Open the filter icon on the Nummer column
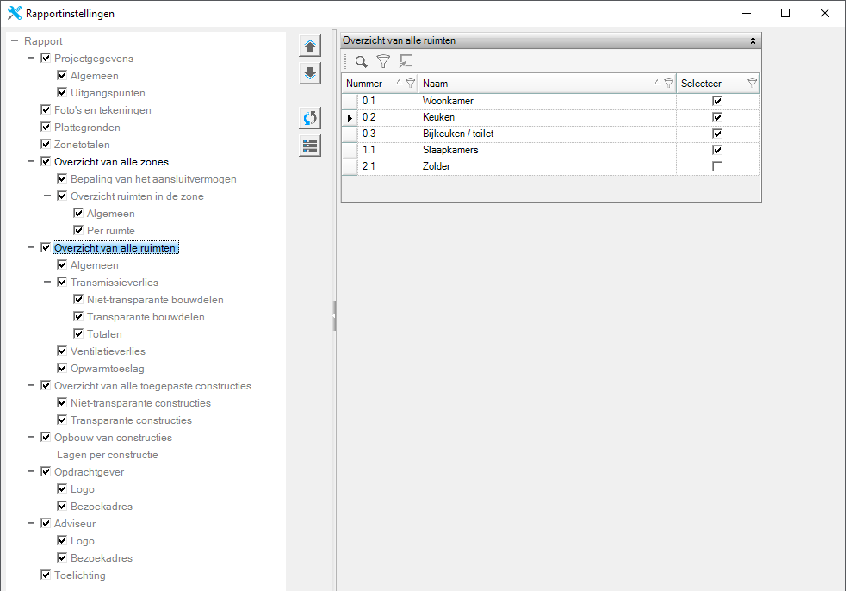 pos(410,84)
